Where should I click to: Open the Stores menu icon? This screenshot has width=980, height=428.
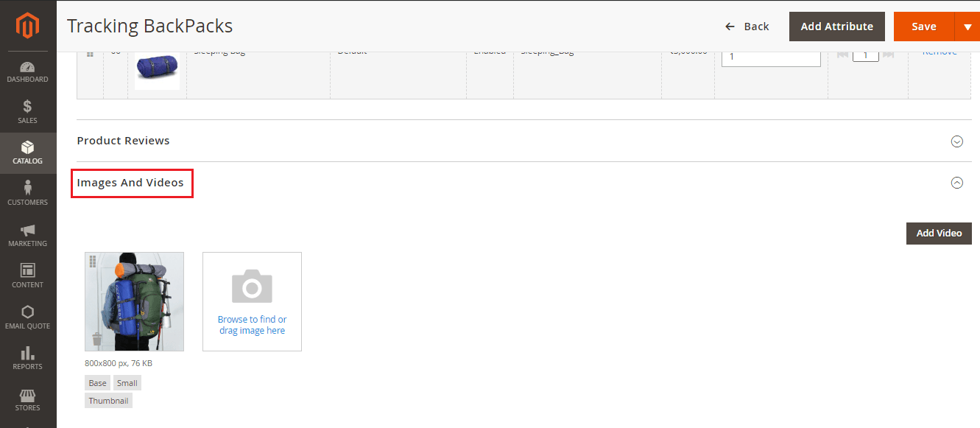(x=28, y=394)
